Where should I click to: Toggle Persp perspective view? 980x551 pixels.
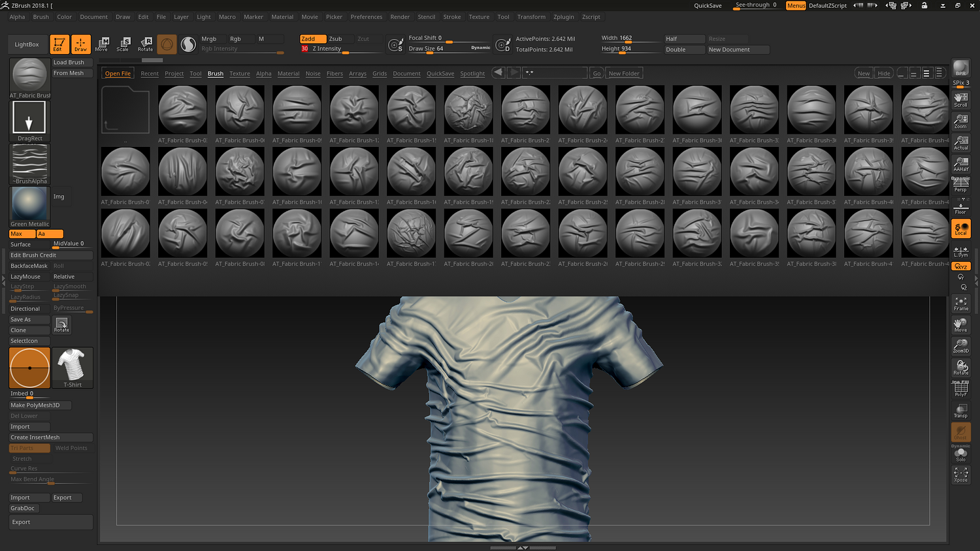click(961, 185)
